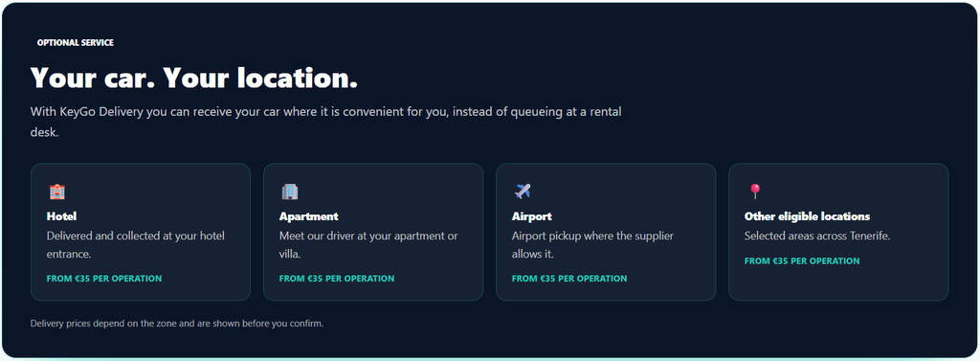Image resolution: width=980 pixels, height=361 pixels.
Task: Select the Airport card title
Action: pos(532,216)
